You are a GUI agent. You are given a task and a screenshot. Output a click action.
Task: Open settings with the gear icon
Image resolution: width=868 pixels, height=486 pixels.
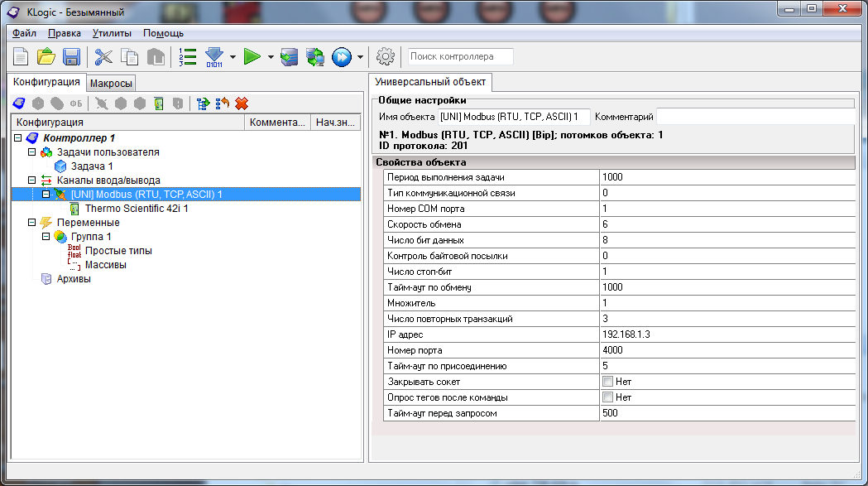(385, 57)
